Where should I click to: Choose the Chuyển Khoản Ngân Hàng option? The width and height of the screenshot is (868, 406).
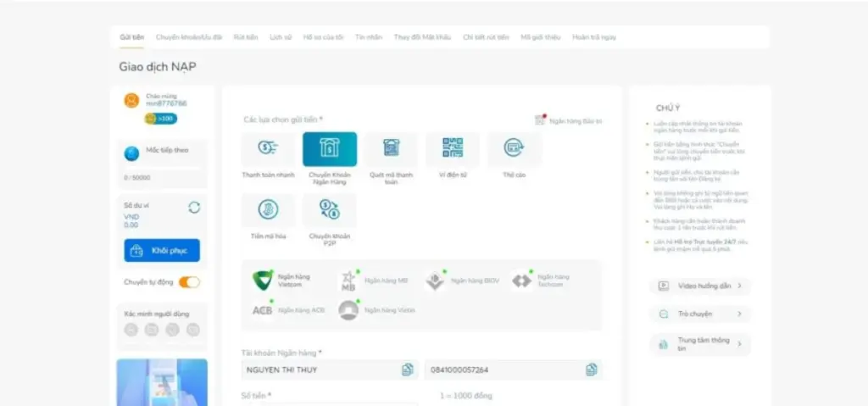click(x=330, y=149)
